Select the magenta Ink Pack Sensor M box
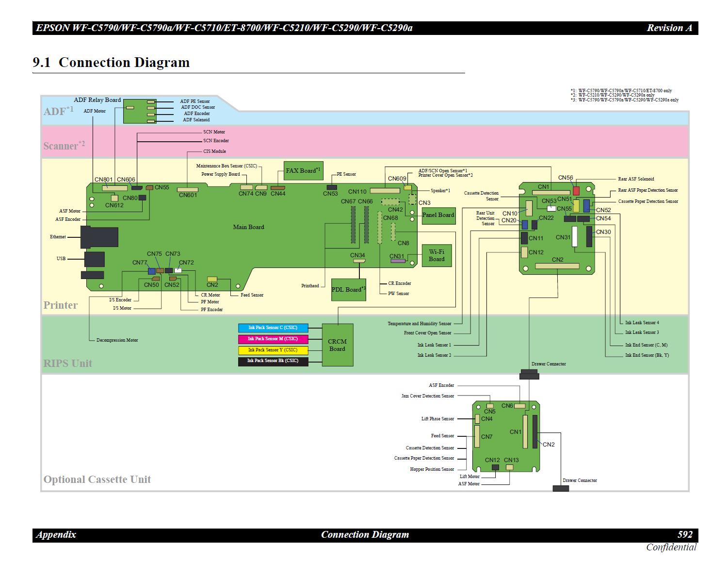This screenshot has height=563, width=728. click(x=273, y=339)
